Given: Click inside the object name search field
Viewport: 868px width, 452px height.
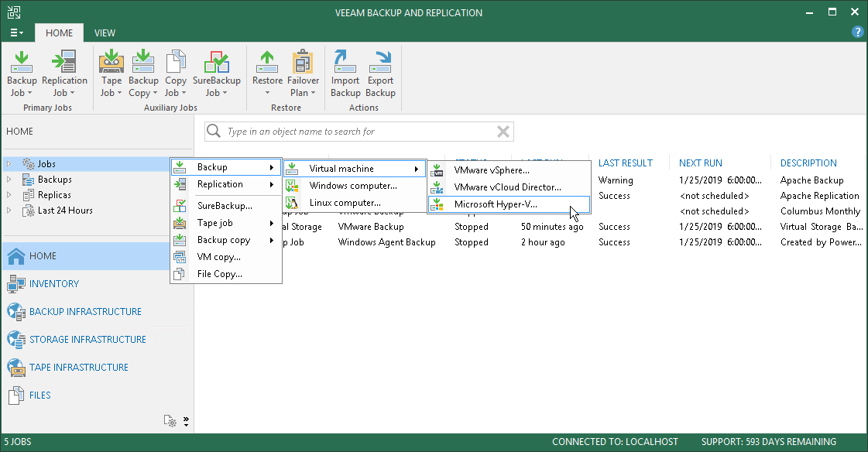Looking at the screenshot, I should pyautogui.click(x=359, y=132).
